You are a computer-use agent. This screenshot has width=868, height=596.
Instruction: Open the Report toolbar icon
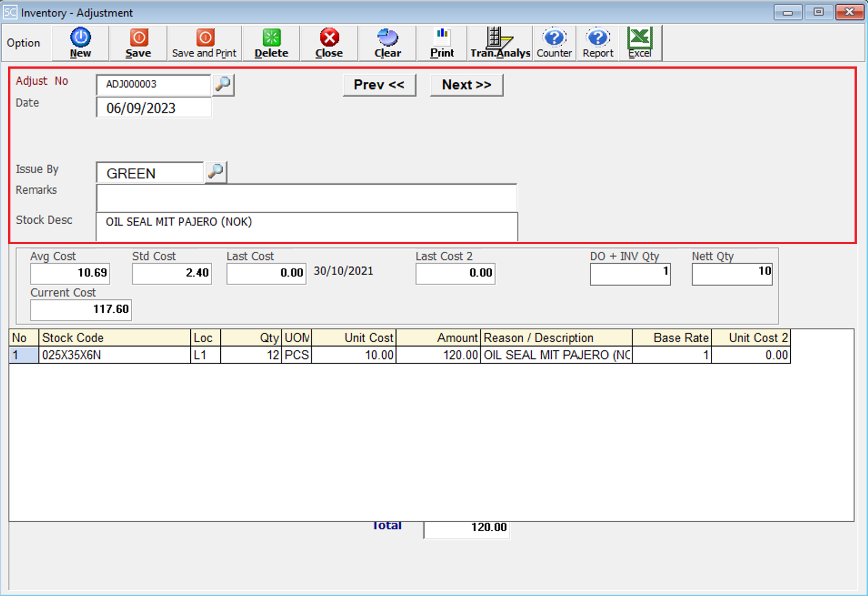(x=598, y=43)
